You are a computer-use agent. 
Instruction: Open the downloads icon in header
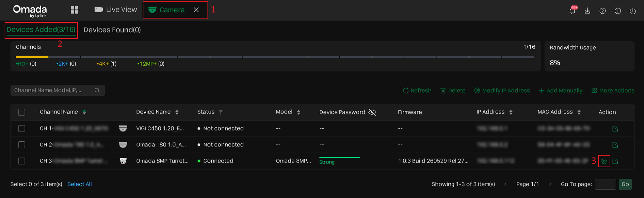click(x=588, y=11)
